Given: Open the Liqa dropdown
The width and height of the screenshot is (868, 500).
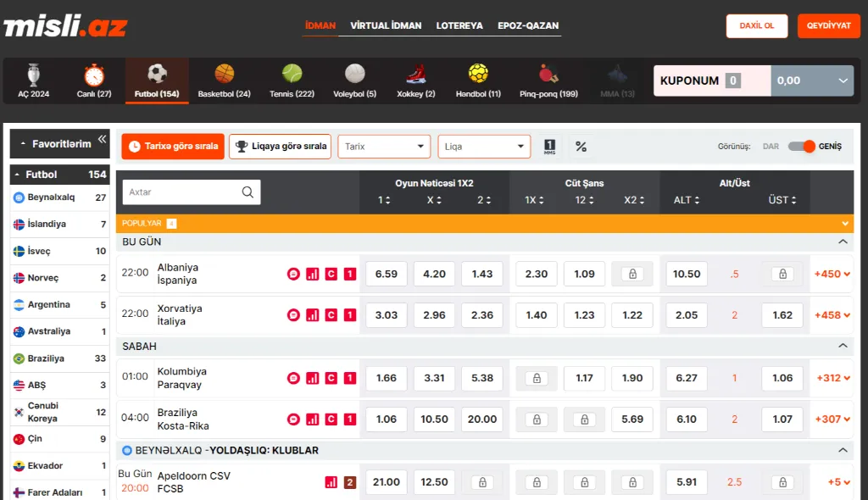Looking at the screenshot, I should coord(484,147).
